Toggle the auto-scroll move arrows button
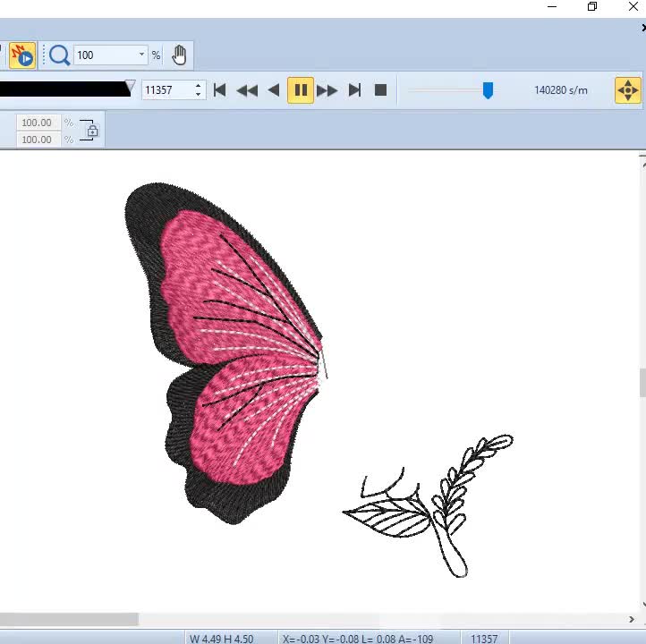 (627, 90)
